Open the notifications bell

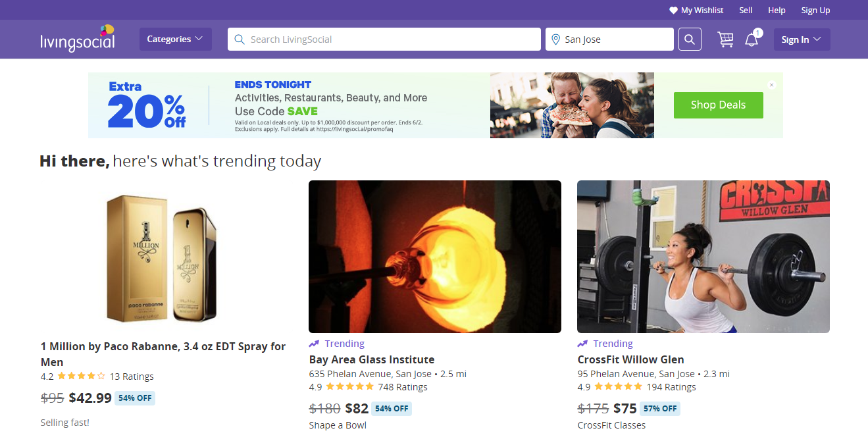pos(752,39)
